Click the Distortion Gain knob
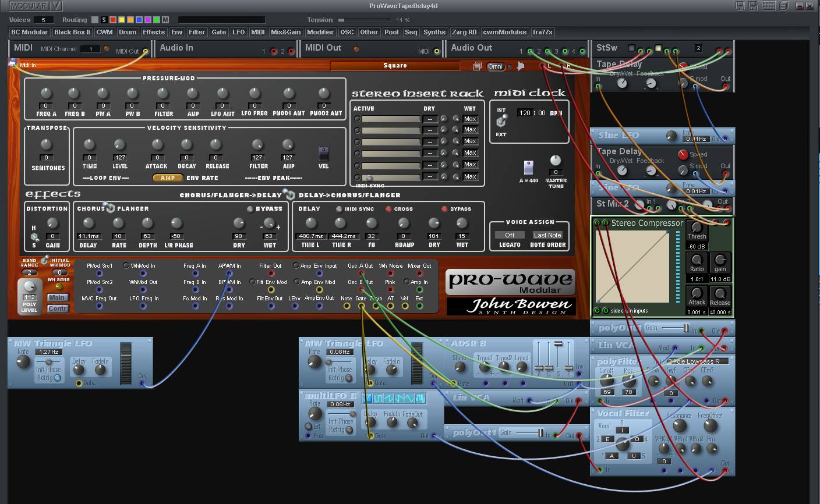The width and height of the screenshot is (820, 504). (52, 223)
